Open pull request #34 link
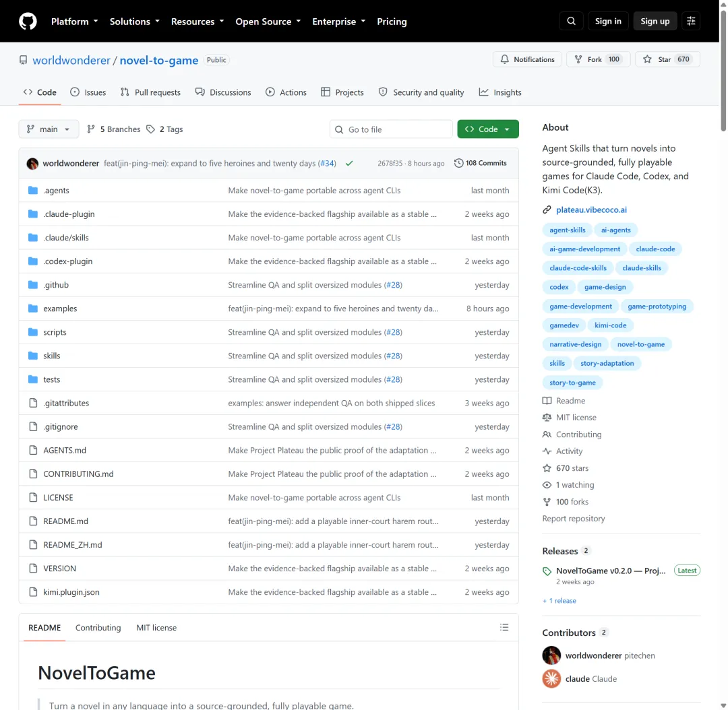This screenshot has height=710, width=728. (327, 163)
